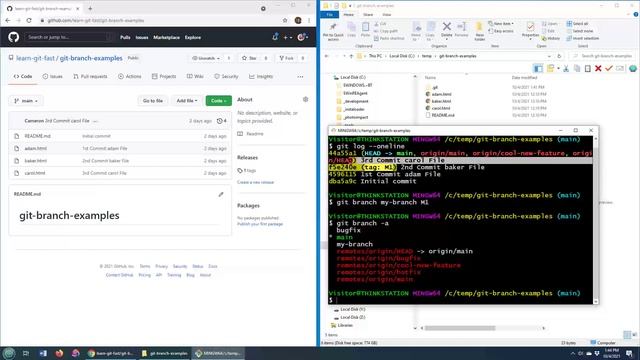Open the plus create-new dropdown in GitHub header
Viewport: 640px width, 360px height.
point(287,37)
